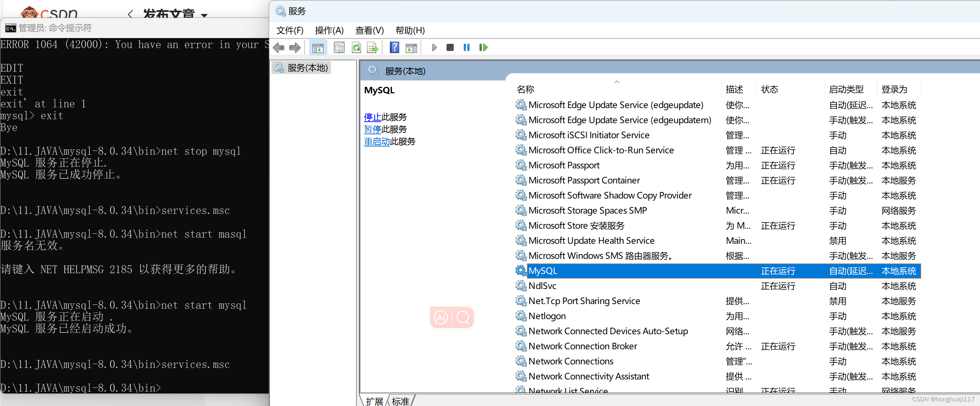Click the Refresh toolbar icon

click(356, 47)
